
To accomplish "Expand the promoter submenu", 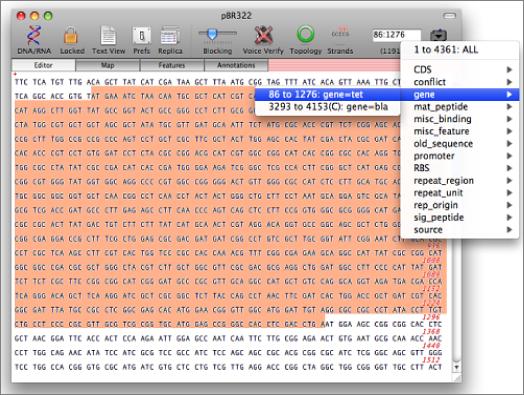I will click(460, 156).
